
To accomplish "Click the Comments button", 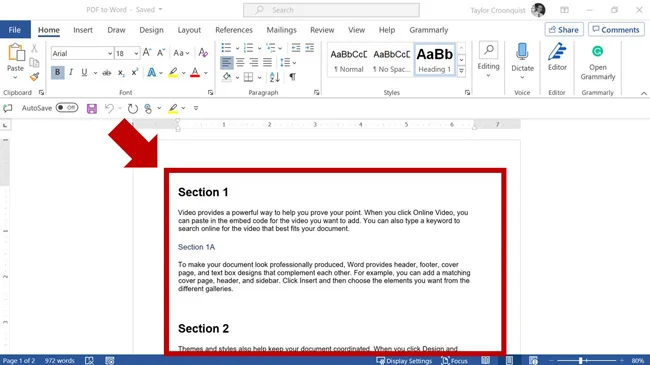I will coord(616,29).
